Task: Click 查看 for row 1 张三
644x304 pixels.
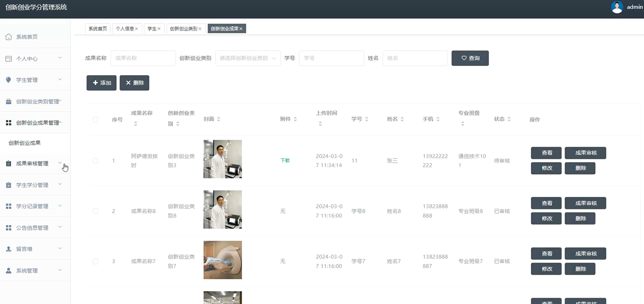Action: coord(546,153)
